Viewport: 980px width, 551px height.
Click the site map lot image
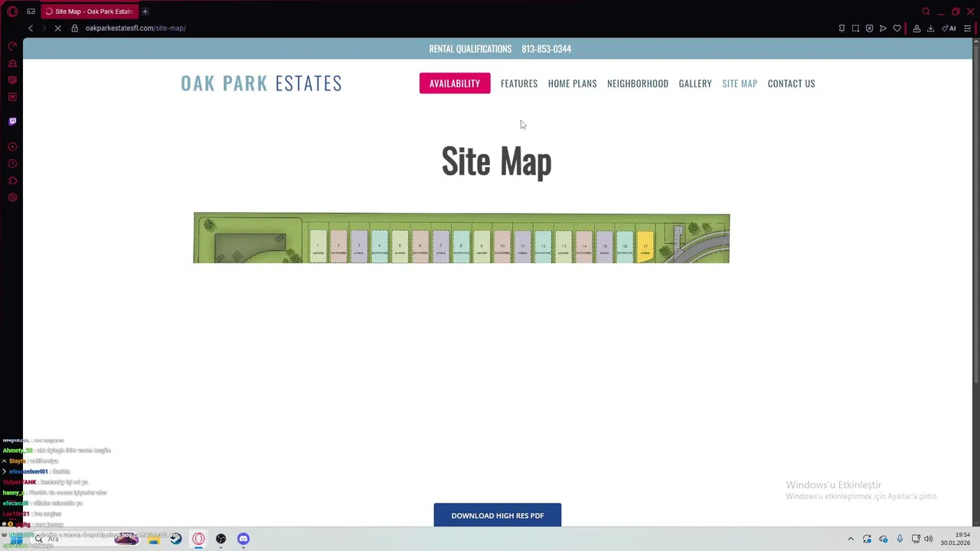(462, 238)
